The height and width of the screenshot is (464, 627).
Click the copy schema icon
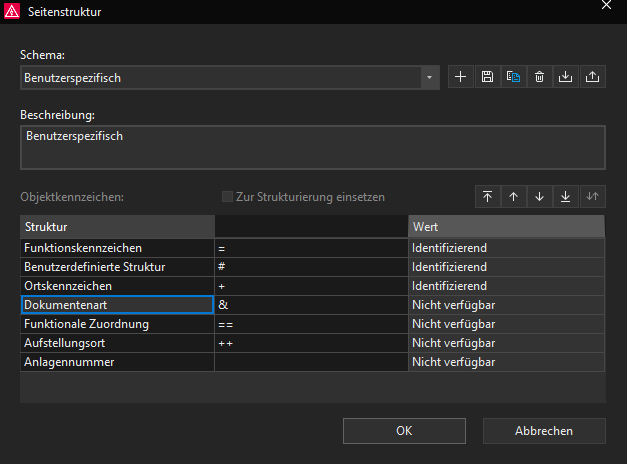coord(513,77)
